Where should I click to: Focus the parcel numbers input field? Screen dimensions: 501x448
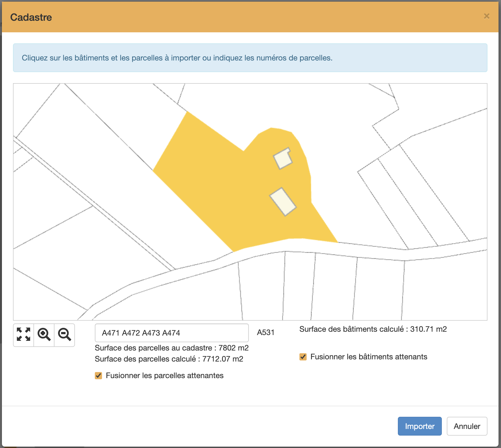[x=171, y=333]
